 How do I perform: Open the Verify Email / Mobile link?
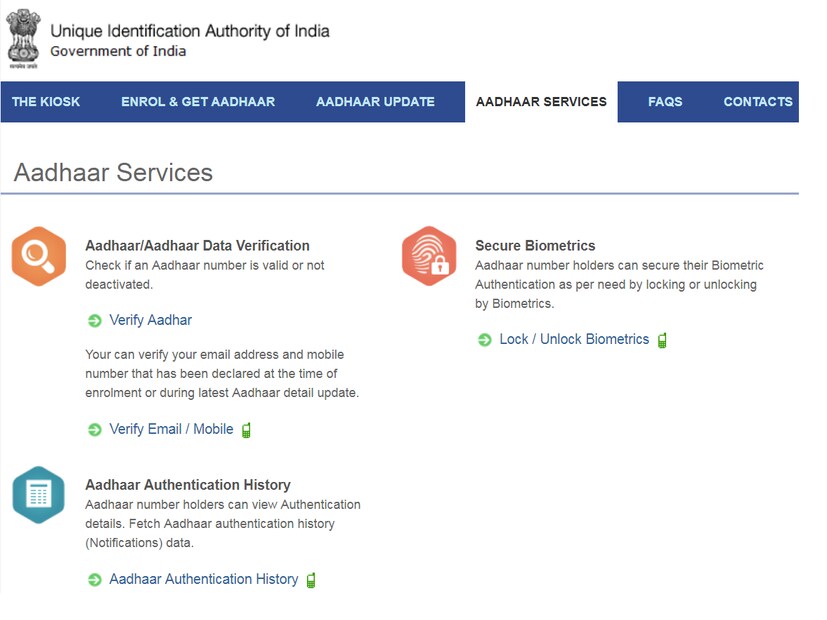171,429
